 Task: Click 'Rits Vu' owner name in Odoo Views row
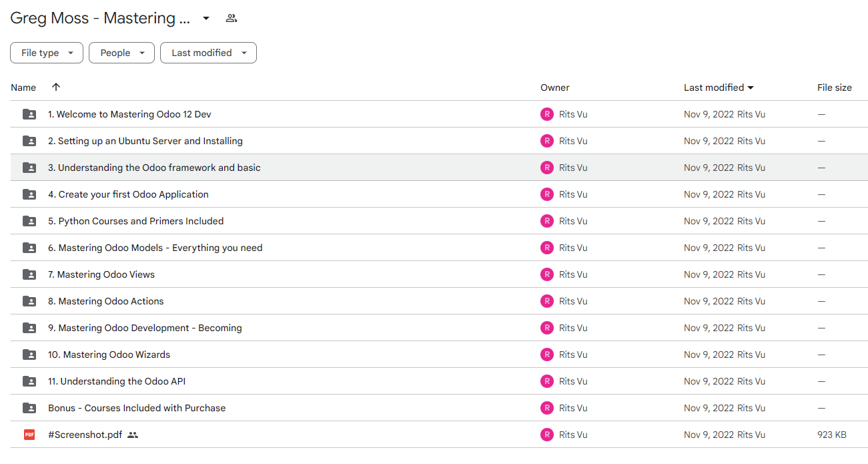point(573,274)
